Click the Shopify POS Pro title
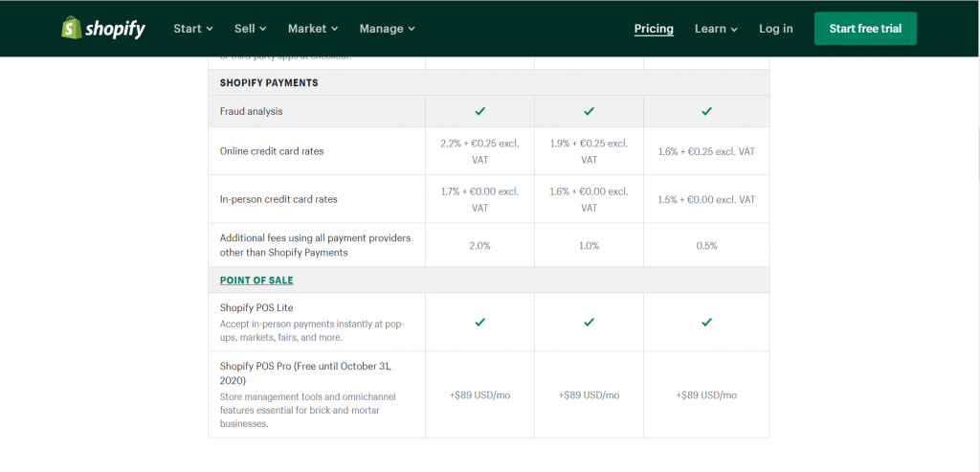Image resolution: width=980 pixels, height=472 pixels. pyautogui.click(x=305, y=372)
